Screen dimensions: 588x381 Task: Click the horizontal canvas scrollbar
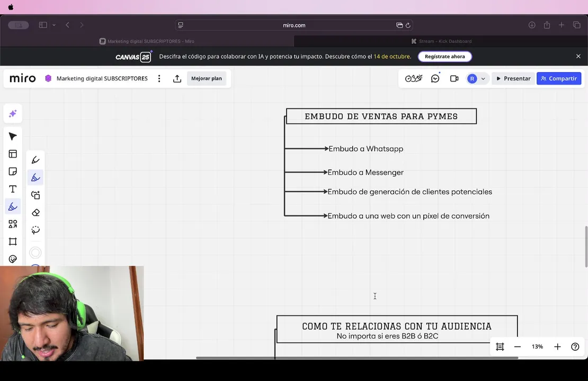coord(357,358)
